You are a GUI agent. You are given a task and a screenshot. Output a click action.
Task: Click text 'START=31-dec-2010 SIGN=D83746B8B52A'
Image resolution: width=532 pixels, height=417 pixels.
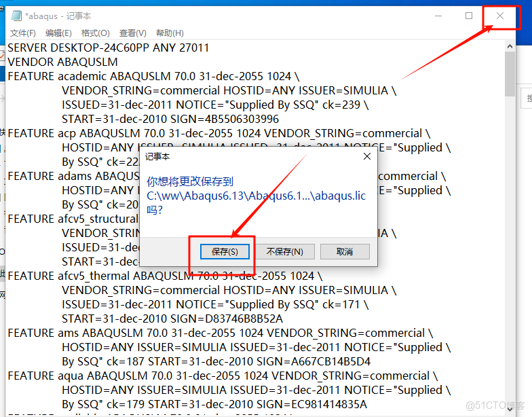(172, 319)
